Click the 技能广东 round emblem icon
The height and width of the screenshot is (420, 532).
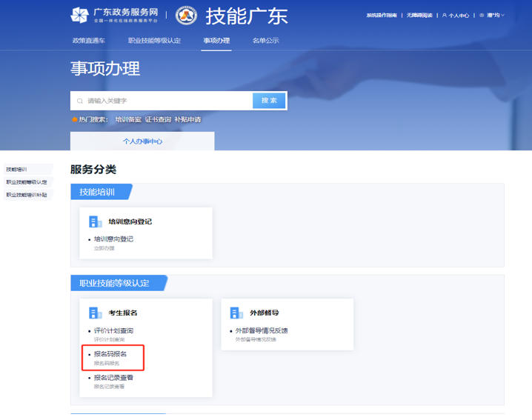186,15
